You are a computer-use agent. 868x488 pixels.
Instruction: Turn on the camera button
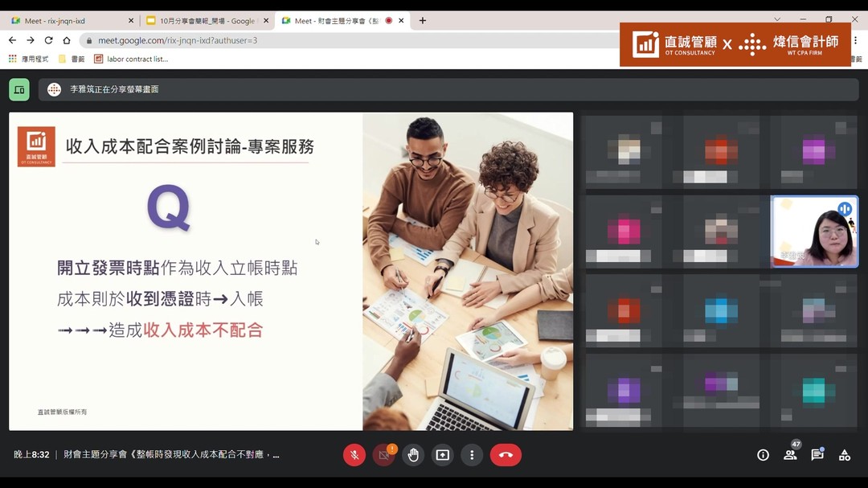point(383,455)
